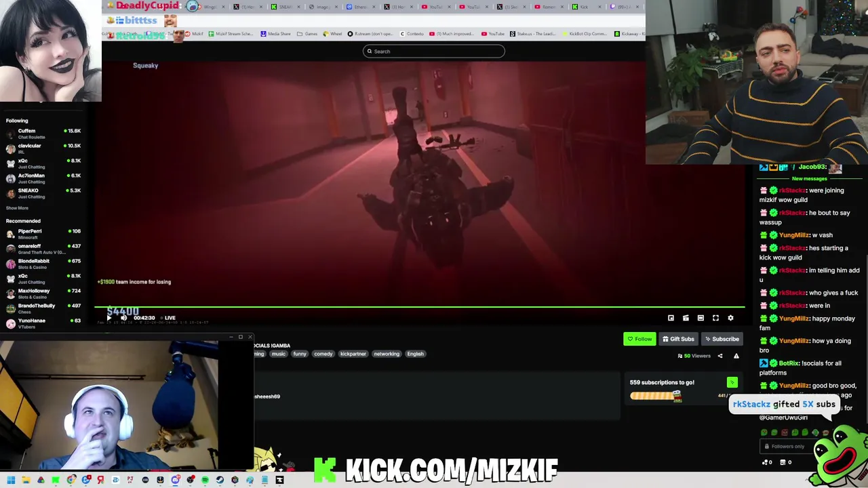
Task: Click the Subscribe button
Action: coord(722,339)
